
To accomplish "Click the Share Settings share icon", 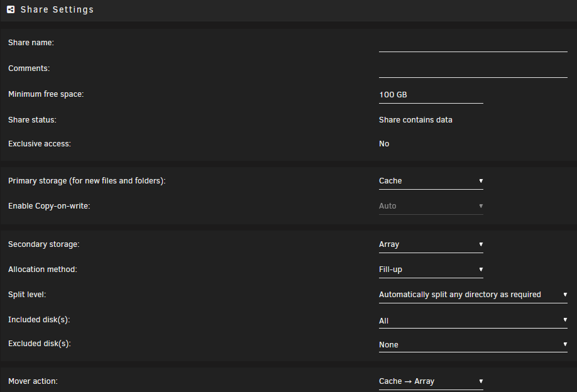I will (11, 9).
